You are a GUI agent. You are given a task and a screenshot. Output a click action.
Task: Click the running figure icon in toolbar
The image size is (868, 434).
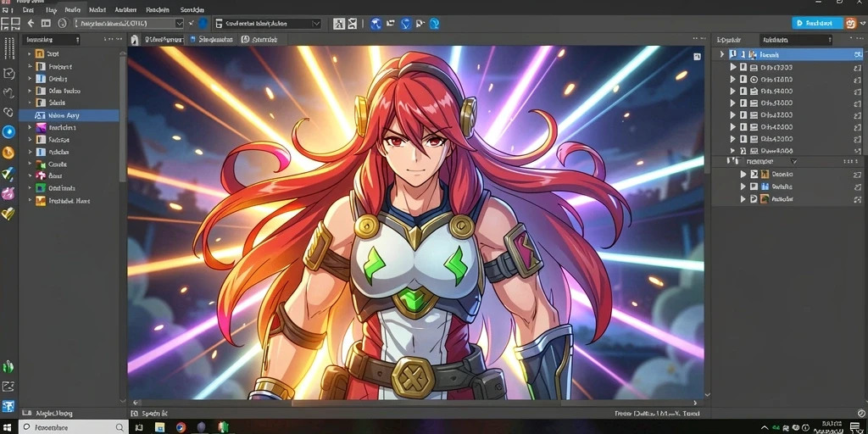tap(339, 24)
